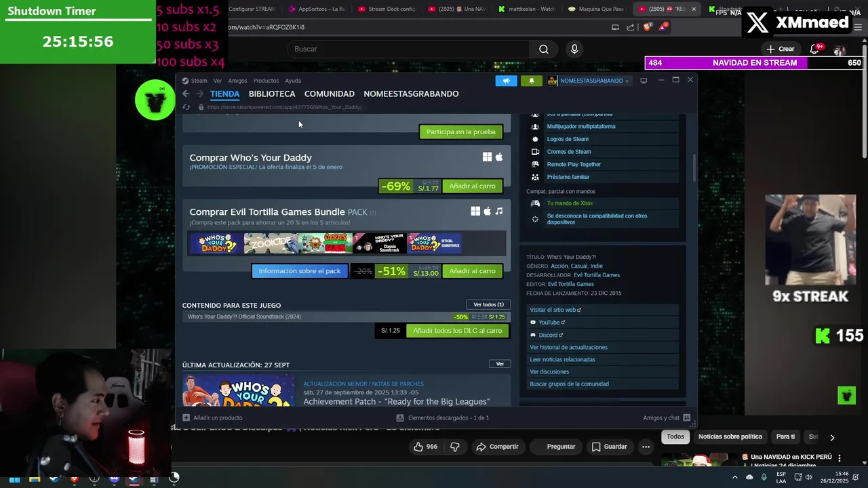Open NOMEESTASGRABANDO profile tab
This screenshot has width=868, height=488.
pyautogui.click(x=411, y=94)
